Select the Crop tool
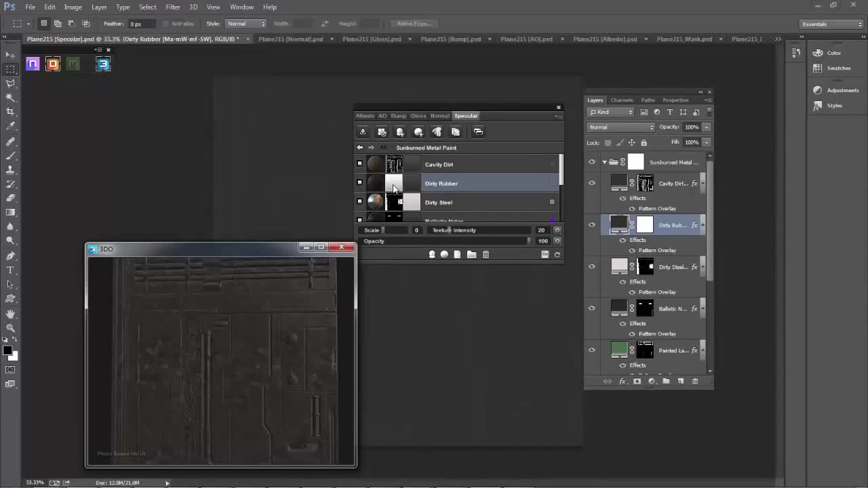Image resolution: width=868 pixels, height=488 pixels. click(10, 112)
